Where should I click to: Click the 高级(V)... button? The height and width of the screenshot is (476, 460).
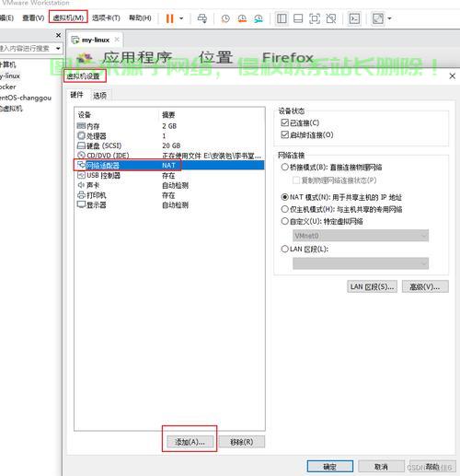click(425, 286)
